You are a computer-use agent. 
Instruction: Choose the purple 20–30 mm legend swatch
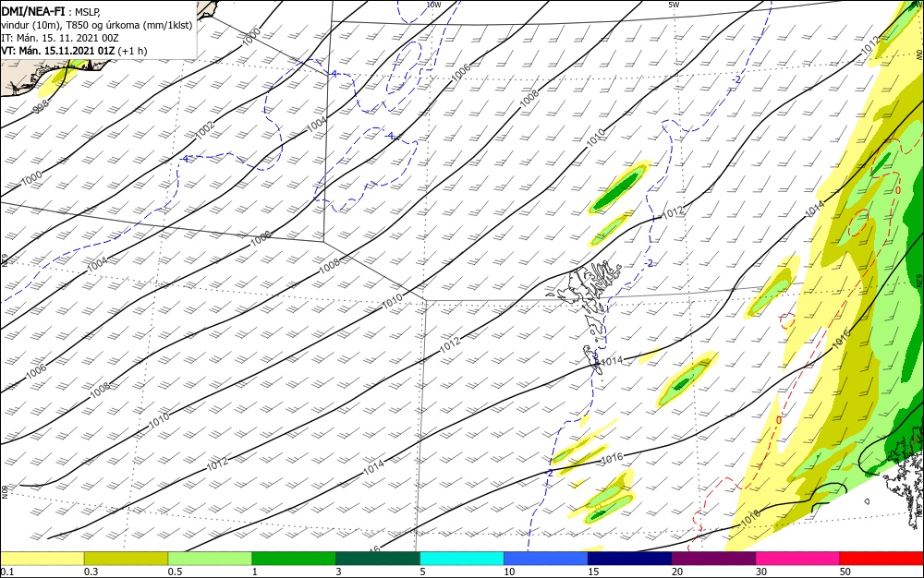pyautogui.click(x=713, y=559)
